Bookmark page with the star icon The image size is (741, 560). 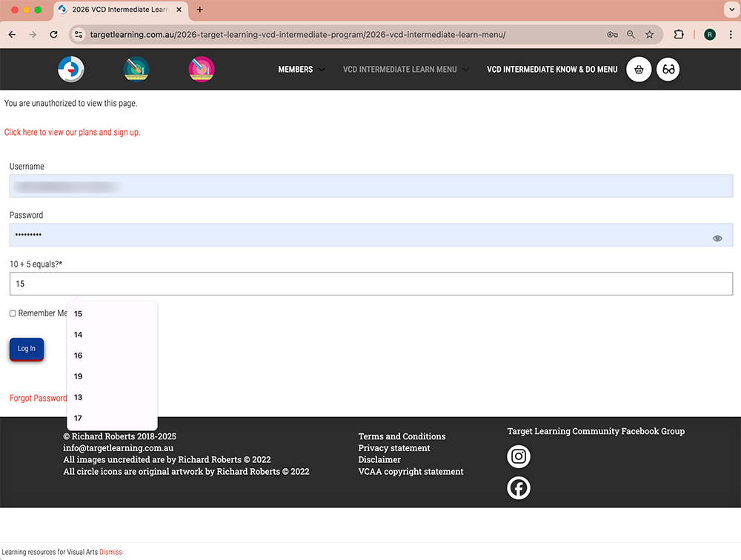tap(650, 35)
